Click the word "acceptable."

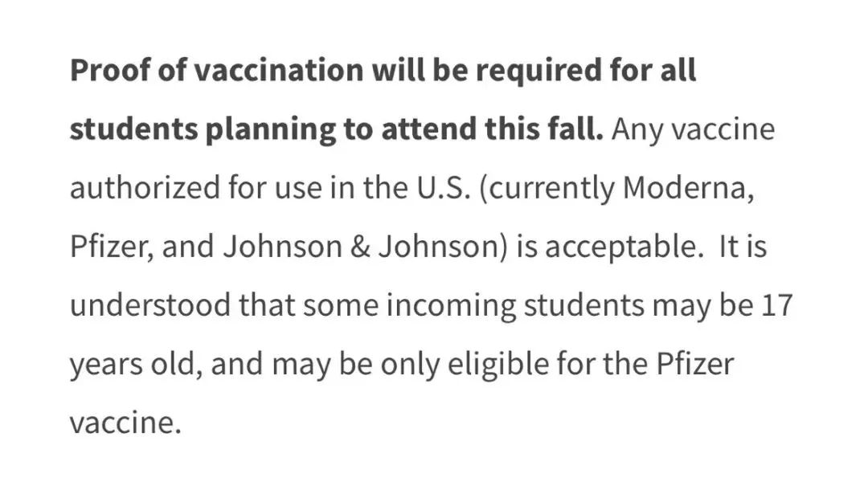[x=616, y=247]
